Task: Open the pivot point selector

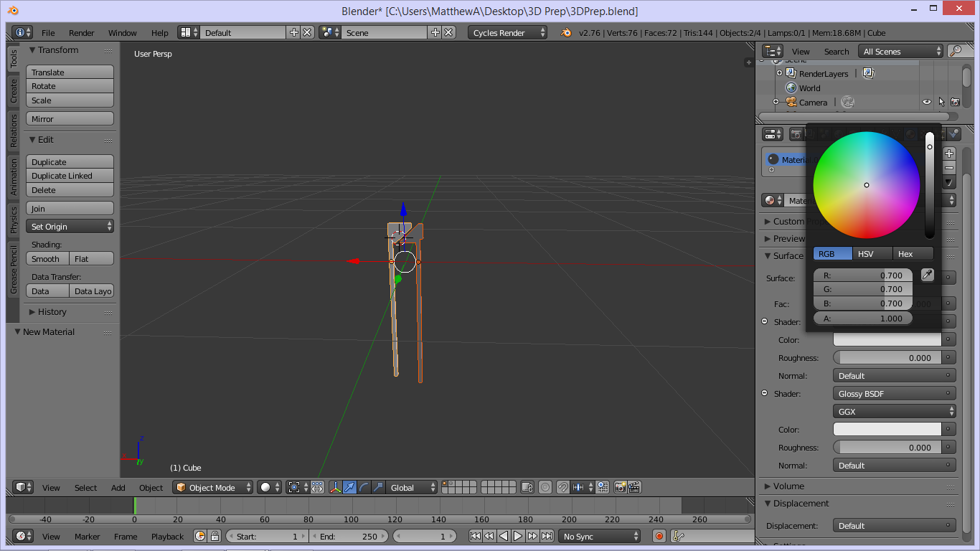Action: tap(296, 487)
